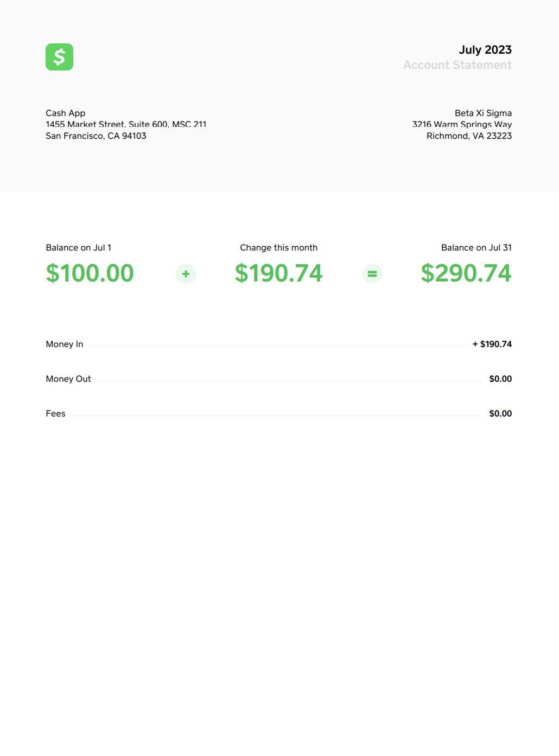Select the $100.00 starting balance
Screen dimensions: 559x756
click(90, 273)
